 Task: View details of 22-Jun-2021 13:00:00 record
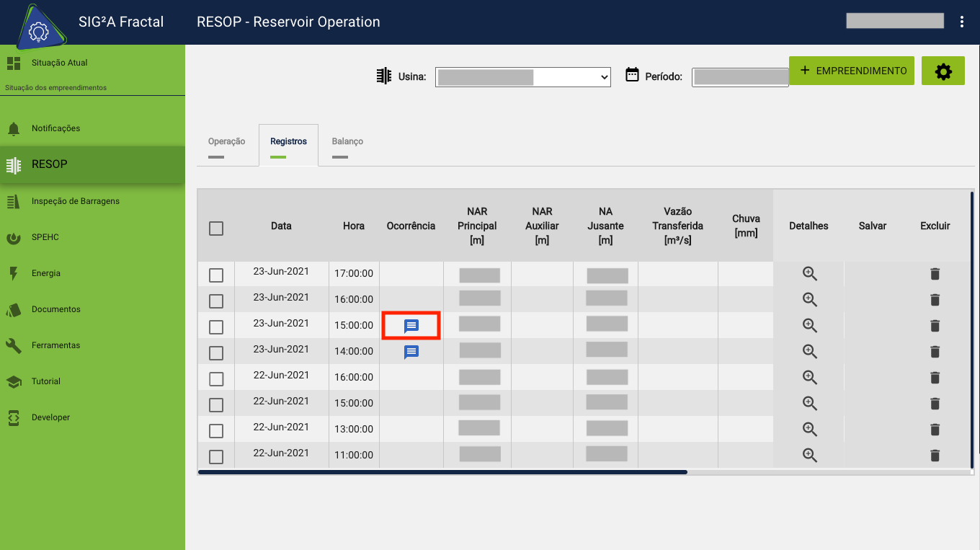(x=809, y=430)
